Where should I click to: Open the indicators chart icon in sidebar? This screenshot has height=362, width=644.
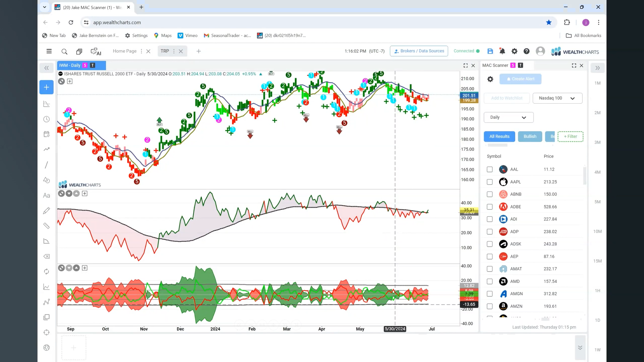pyautogui.click(x=47, y=104)
